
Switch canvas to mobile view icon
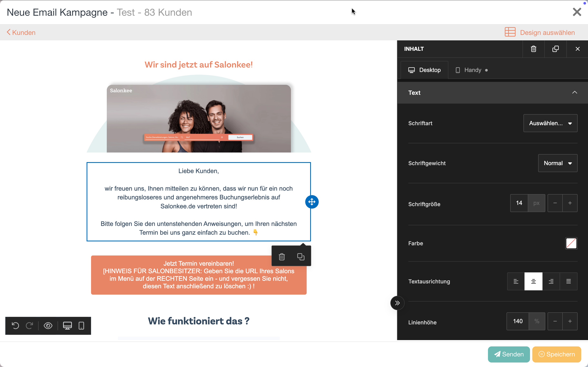81,325
